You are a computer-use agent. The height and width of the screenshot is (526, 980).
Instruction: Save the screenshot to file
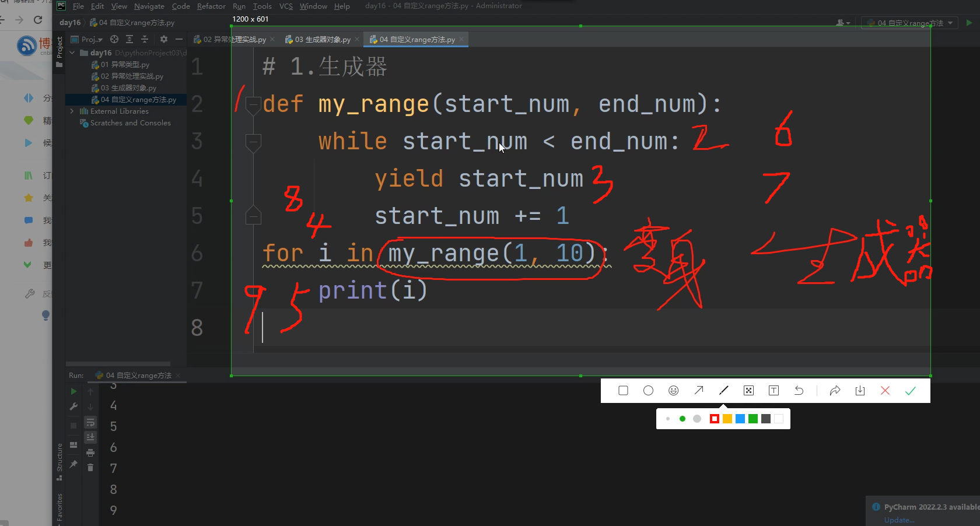click(860, 391)
